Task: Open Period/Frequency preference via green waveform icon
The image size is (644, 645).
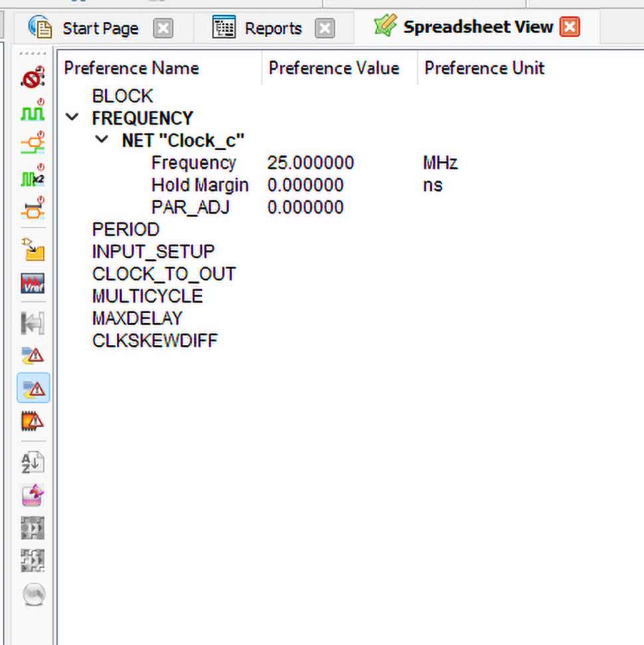Action: pos(33,112)
